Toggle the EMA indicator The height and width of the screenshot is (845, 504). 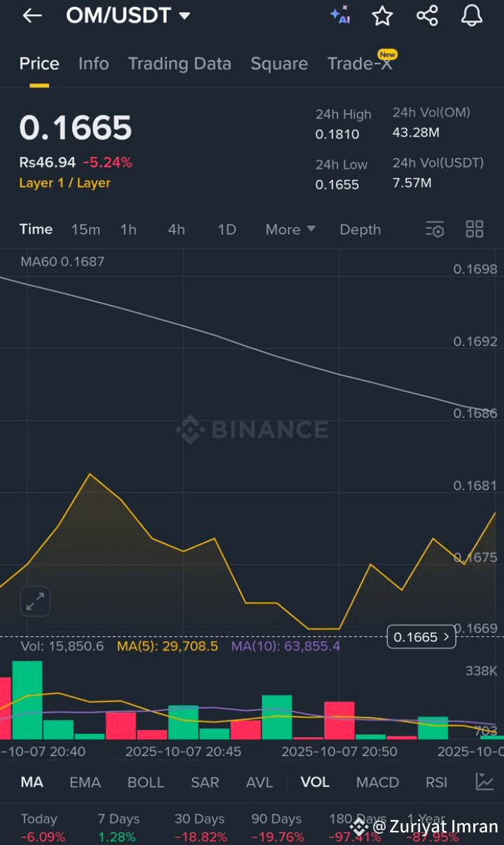[x=85, y=782]
